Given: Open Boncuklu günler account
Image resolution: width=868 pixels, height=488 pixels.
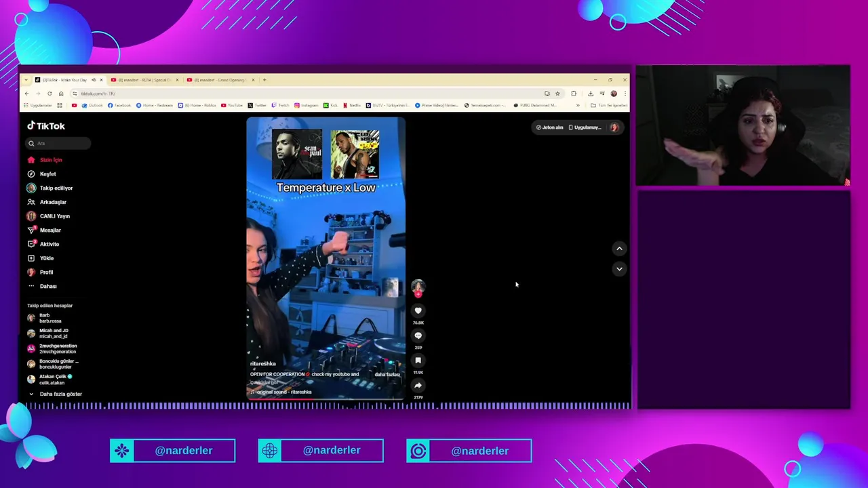Looking at the screenshot, I should point(54,364).
